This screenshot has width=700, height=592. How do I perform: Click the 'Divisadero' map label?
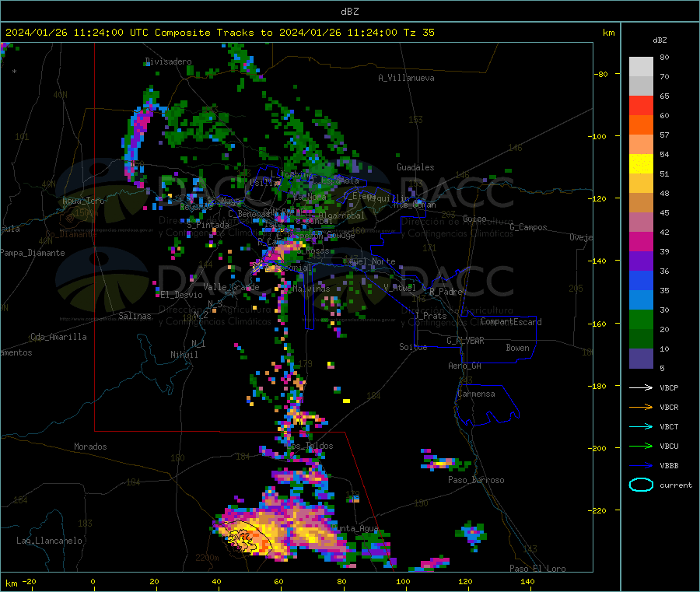click(168, 61)
